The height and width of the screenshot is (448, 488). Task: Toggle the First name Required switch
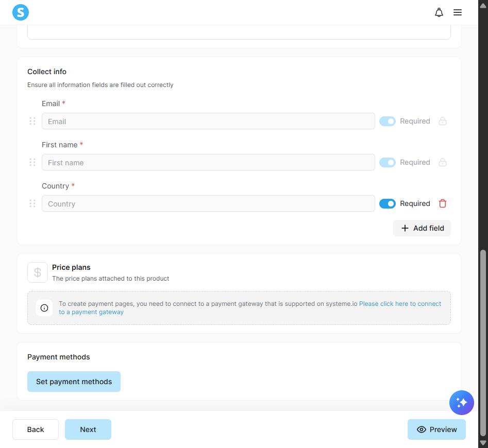(387, 162)
